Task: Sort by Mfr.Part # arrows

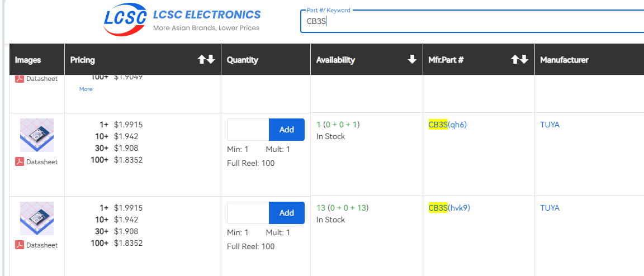Action: click(519, 60)
